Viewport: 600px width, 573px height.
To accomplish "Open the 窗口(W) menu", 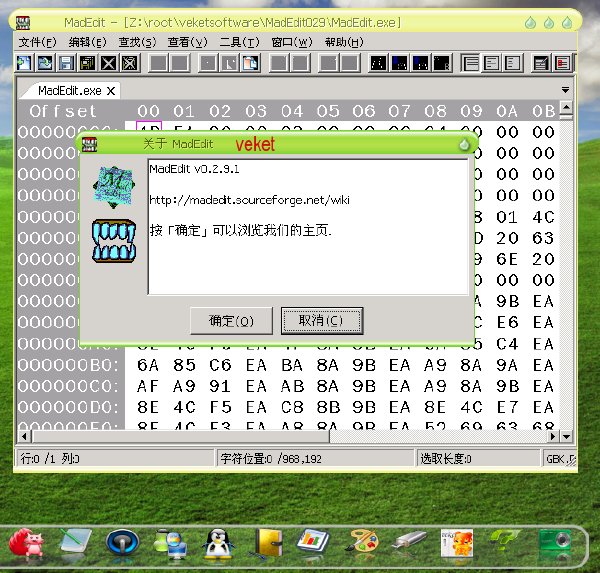I will tap(292, 42).
